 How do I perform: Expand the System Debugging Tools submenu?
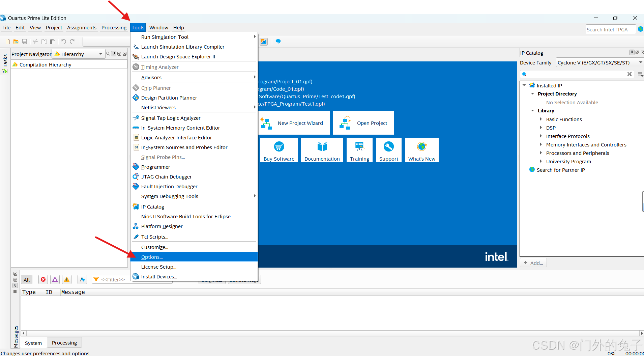pos(194,196)
